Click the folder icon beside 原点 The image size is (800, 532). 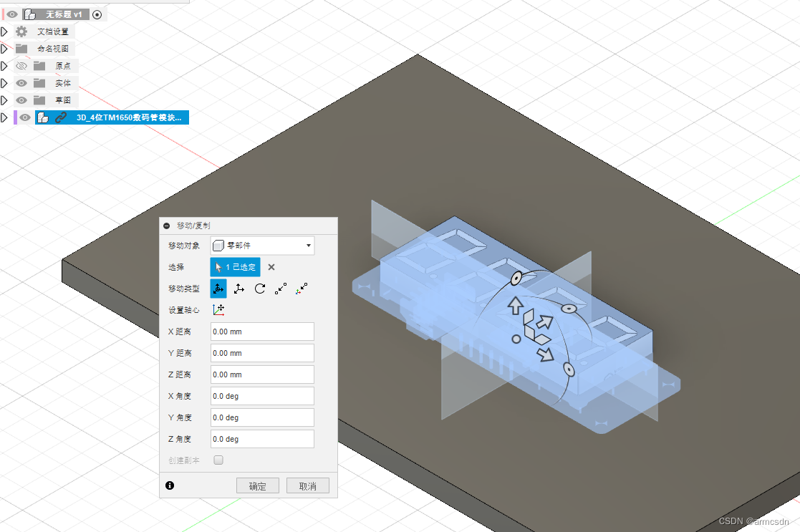(x=39, y=66)
